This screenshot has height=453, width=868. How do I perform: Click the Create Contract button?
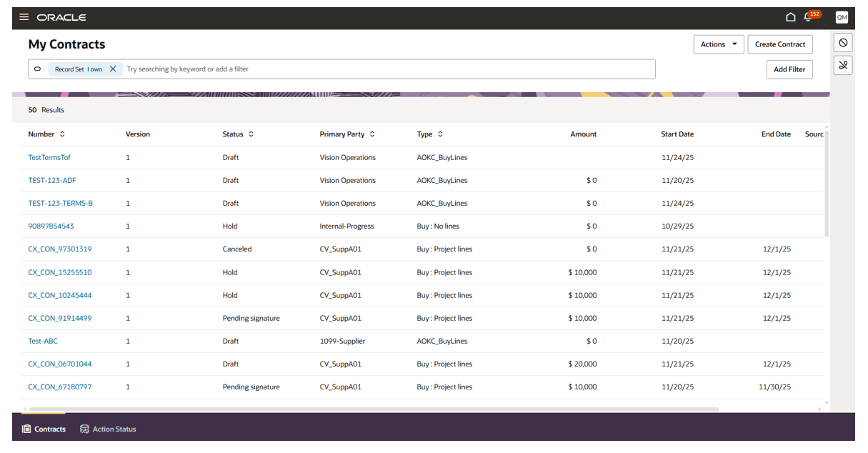tap(780, 44)
